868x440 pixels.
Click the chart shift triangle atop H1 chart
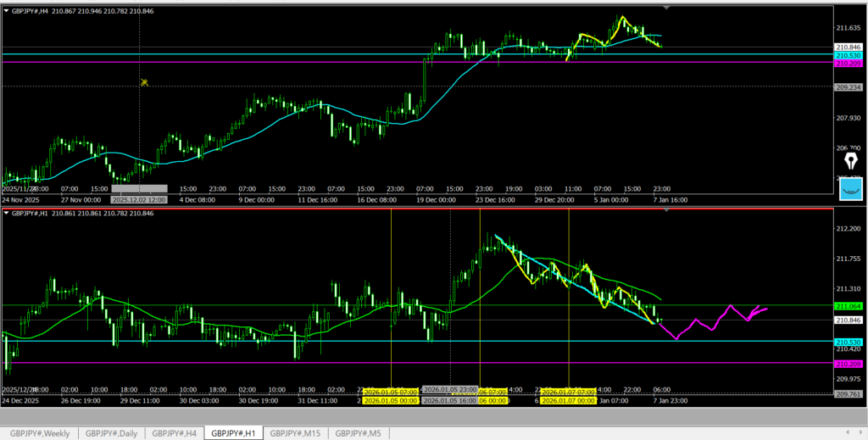[x=666, y=209]
